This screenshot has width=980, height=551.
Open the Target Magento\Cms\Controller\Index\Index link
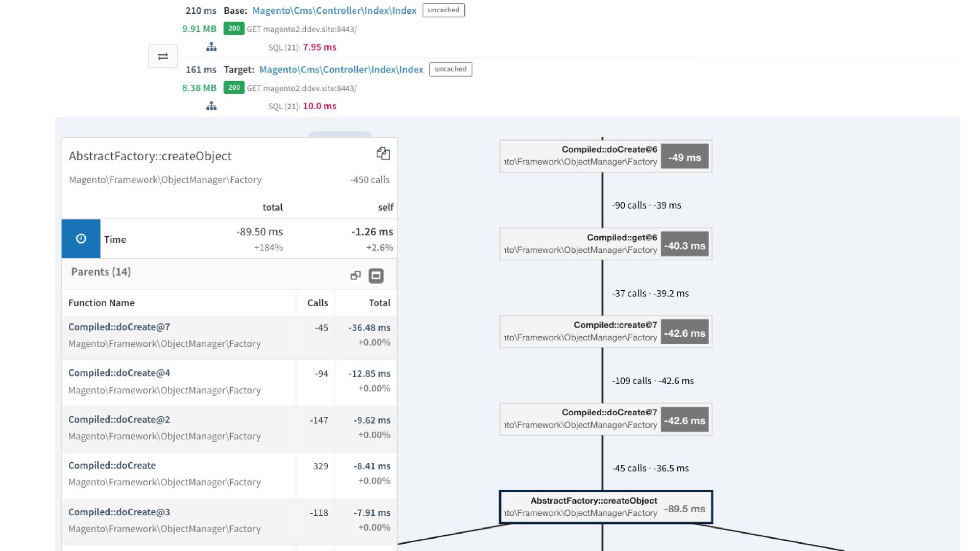(x=341, y=69)
